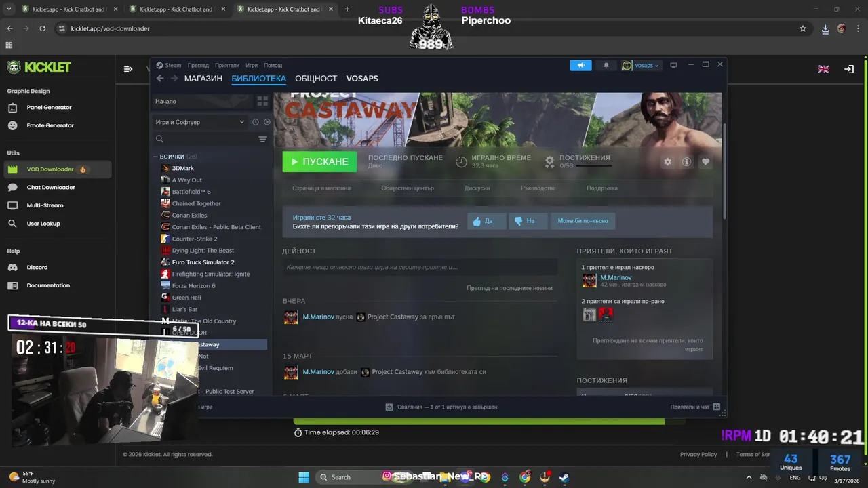Go back with Steam's back arrow
This screenshot has height=488, width=868.
(x=160, y=79)
